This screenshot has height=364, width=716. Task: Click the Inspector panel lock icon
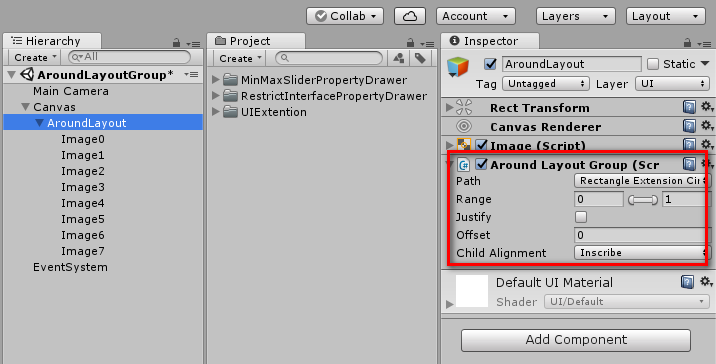coord(687,42)
